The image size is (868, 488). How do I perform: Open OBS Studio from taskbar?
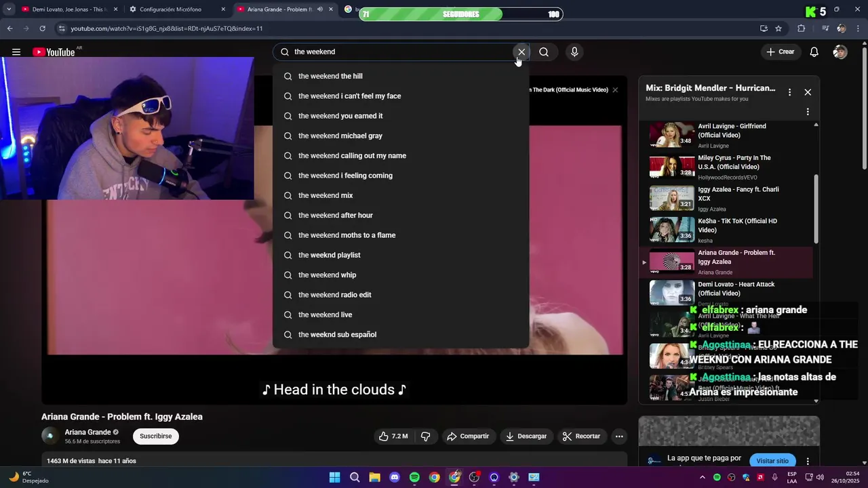pyautogui.click(x=474, y=477)
